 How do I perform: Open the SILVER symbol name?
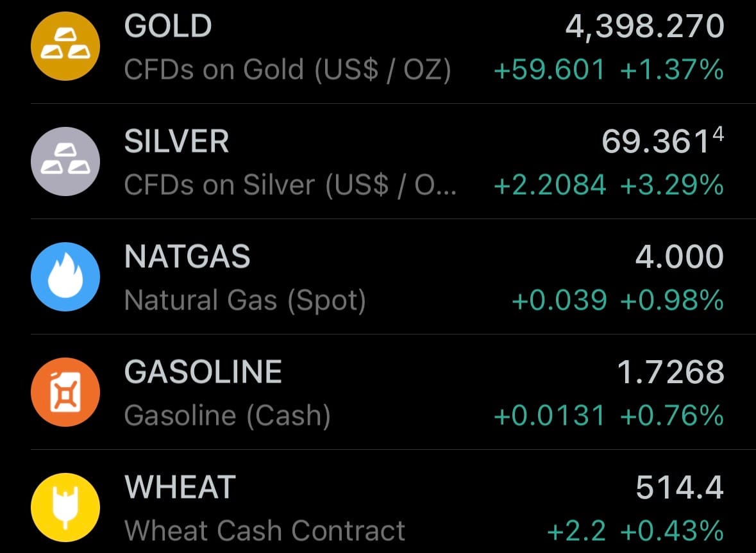pos(176,142)
